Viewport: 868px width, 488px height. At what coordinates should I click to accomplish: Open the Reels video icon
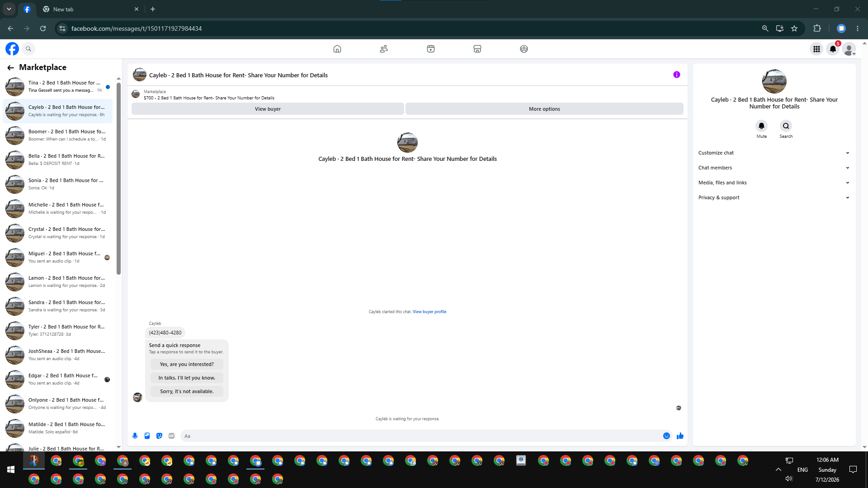click(x=431, y=49)
